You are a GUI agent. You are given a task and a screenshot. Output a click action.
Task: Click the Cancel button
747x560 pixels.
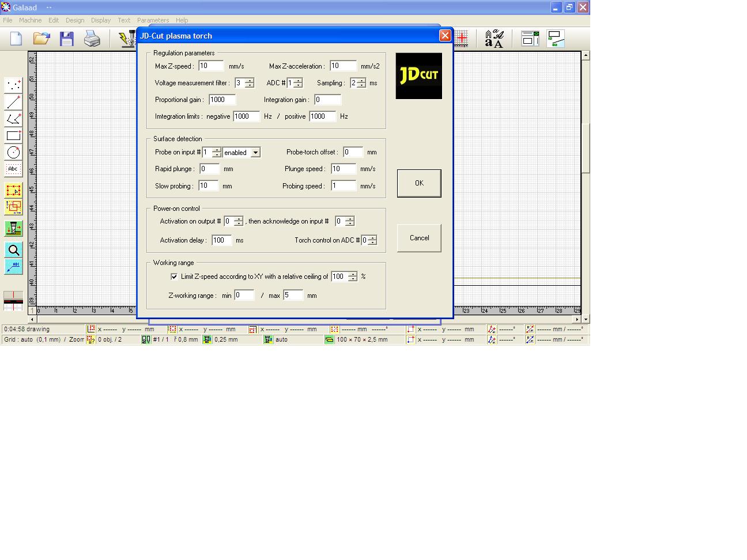(419, 238)
